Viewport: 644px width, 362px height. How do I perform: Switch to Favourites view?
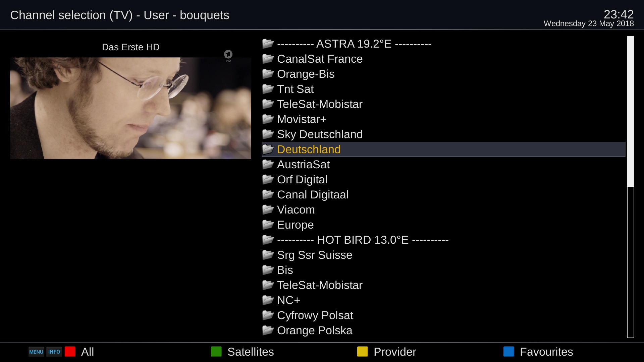tap(546, 352)
